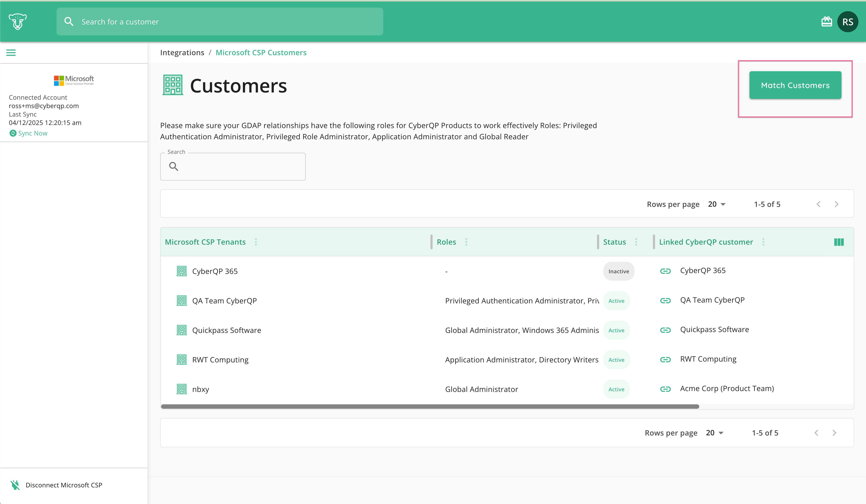Click link icon for QA Team CyberQP row
The image size is (866, 504).
coord(665,301)
